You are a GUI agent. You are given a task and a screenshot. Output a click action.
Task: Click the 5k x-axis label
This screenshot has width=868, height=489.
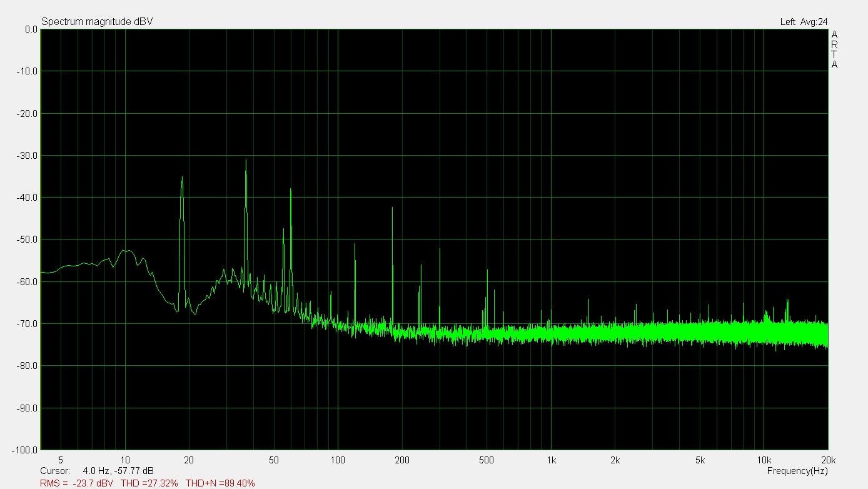click(x=700, y=460)
